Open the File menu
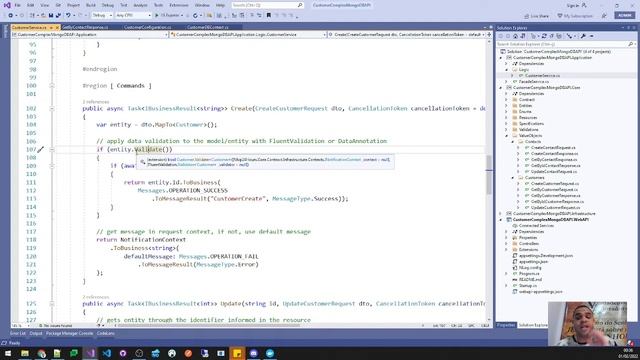 pyautogui.click(x=17, y=5)
